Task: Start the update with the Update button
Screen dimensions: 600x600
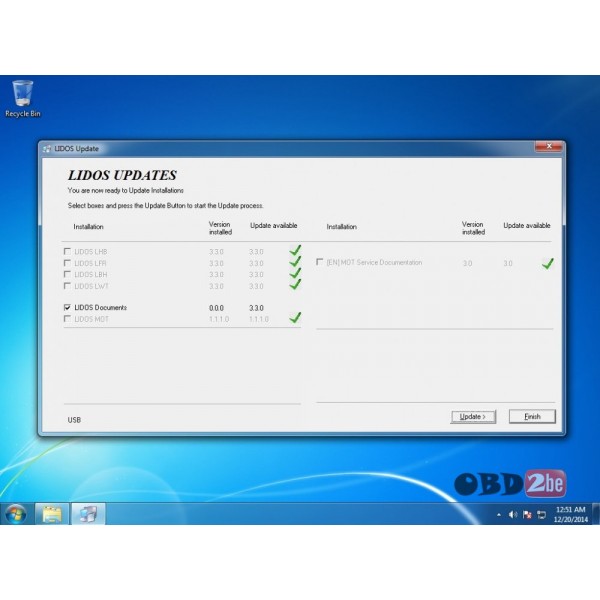Action: [473, 417]
